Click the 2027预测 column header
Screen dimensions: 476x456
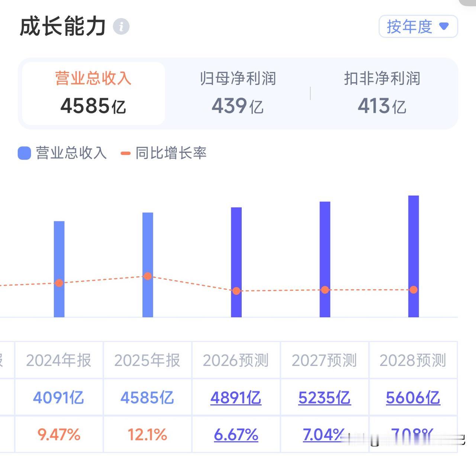point(324,360)
